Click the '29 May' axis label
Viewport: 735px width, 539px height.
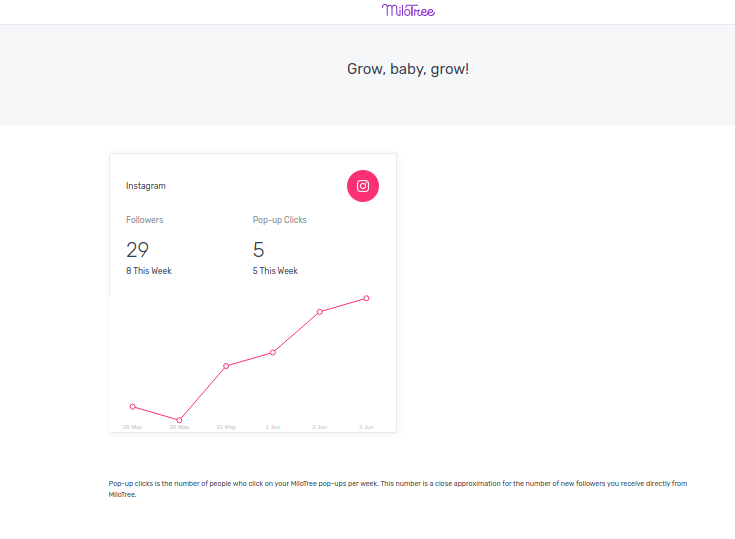point(133,427)
